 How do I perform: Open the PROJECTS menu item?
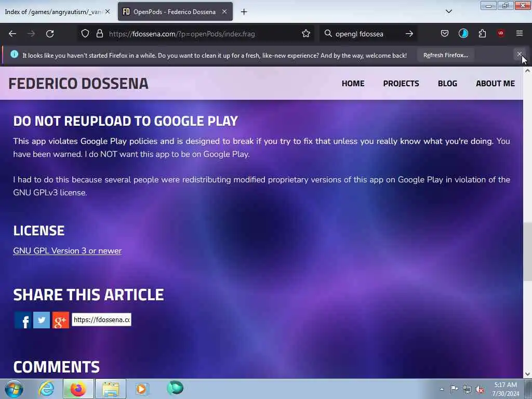401,84
